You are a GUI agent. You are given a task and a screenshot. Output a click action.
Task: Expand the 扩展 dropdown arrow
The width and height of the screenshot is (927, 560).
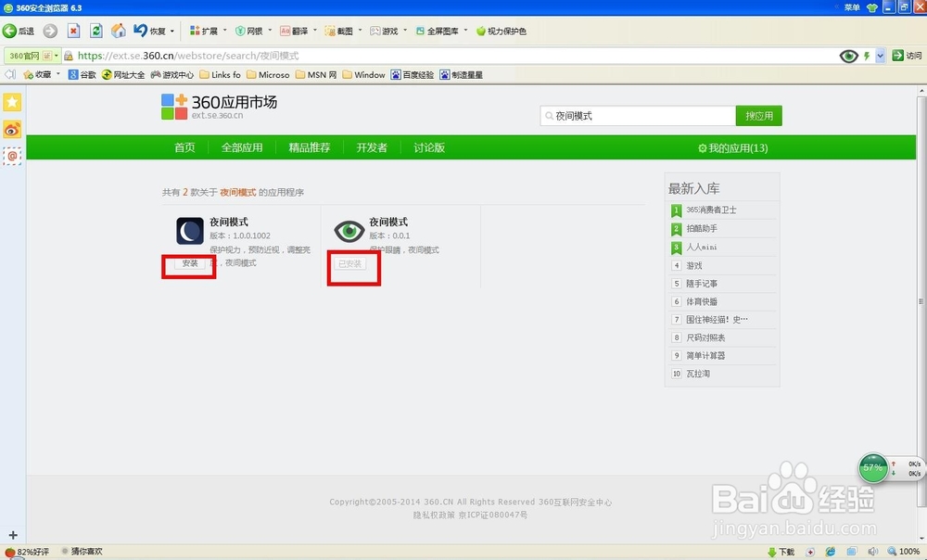(224, 31)
